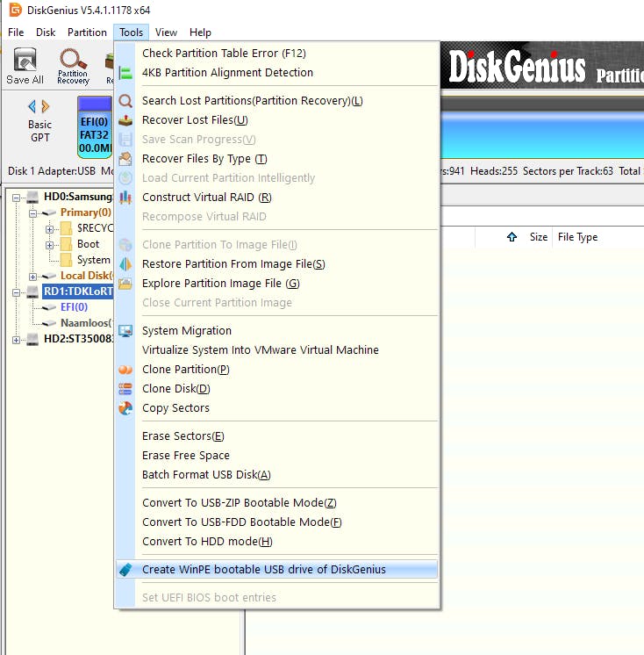Open the Help menu

(x=200, y=32)
